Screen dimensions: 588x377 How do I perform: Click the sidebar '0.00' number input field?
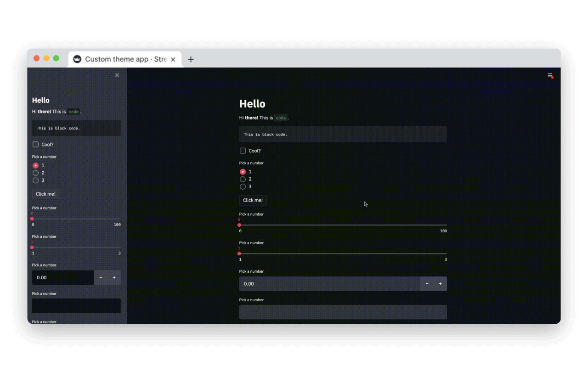tap(62, 277)
